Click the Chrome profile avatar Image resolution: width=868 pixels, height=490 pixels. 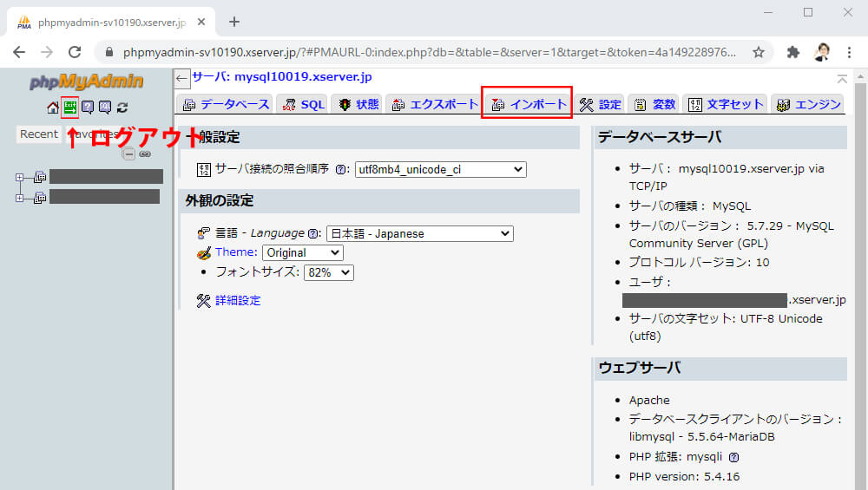(x=821, y=52)
